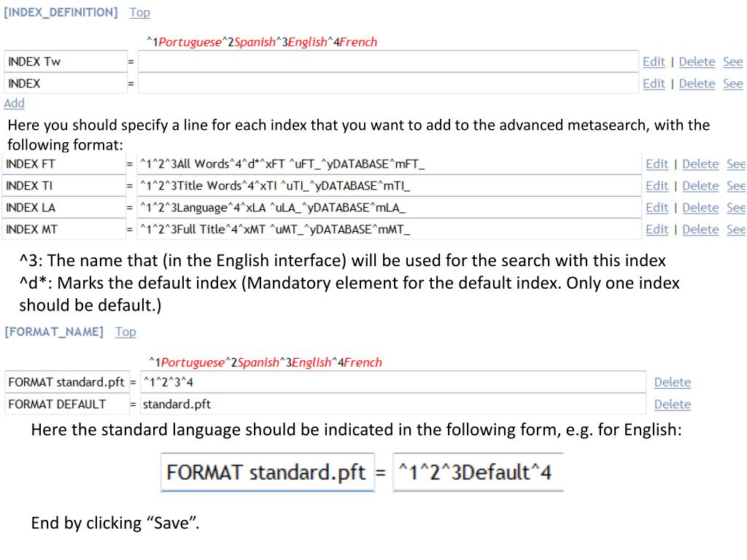Delete the FORMAT DEFAULT row
Viewport: 747px width, 560px height.
(672, 404)
